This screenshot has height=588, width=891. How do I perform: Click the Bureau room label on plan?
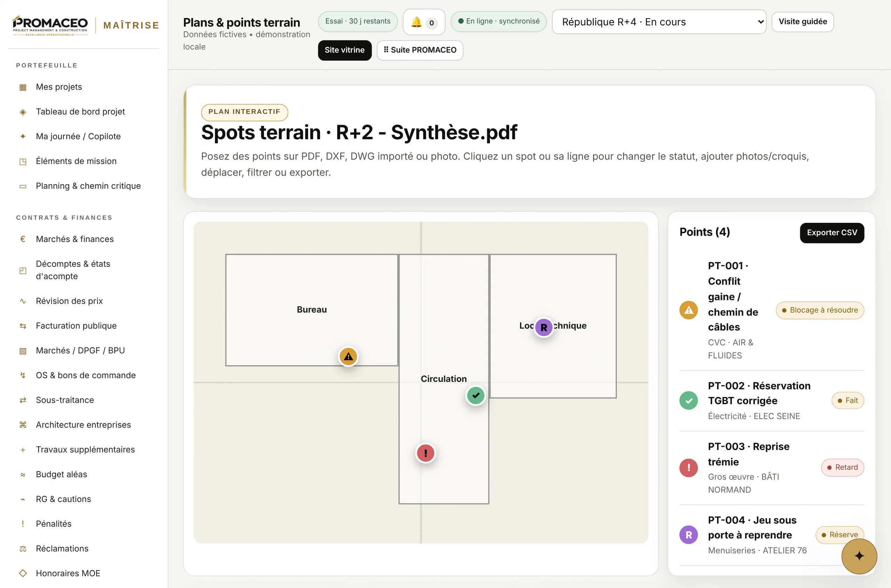312,310
